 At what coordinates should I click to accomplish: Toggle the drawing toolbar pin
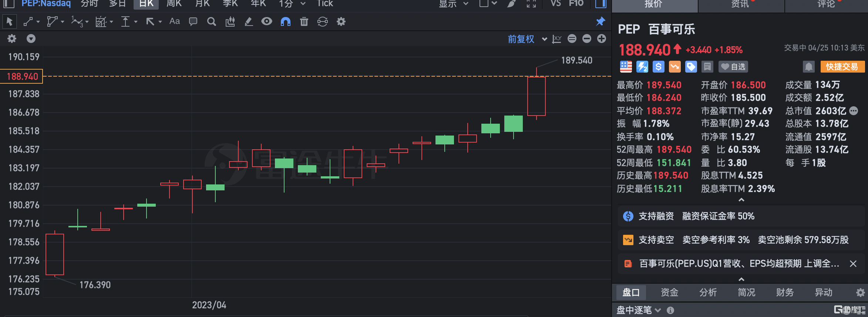(600, 21)
